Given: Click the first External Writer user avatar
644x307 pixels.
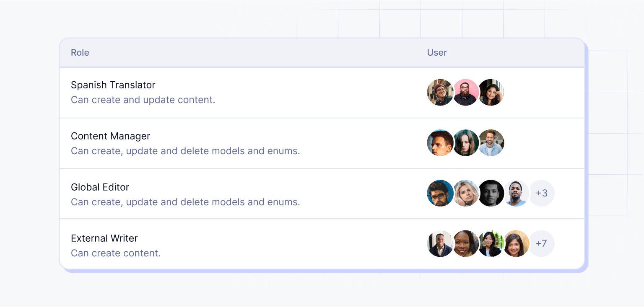Looking at the screenshot, I should tap(440, 243).
